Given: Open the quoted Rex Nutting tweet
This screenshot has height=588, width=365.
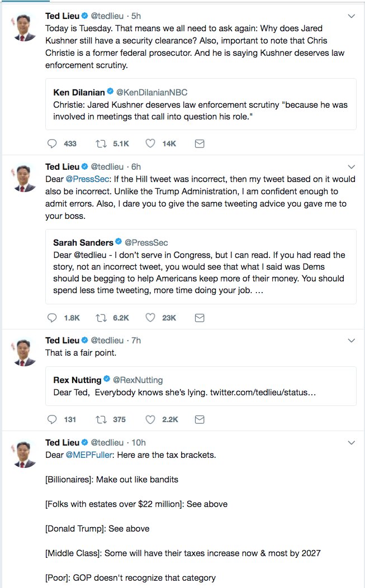Looking at the screenshot, I should click(x=201, y=386).
